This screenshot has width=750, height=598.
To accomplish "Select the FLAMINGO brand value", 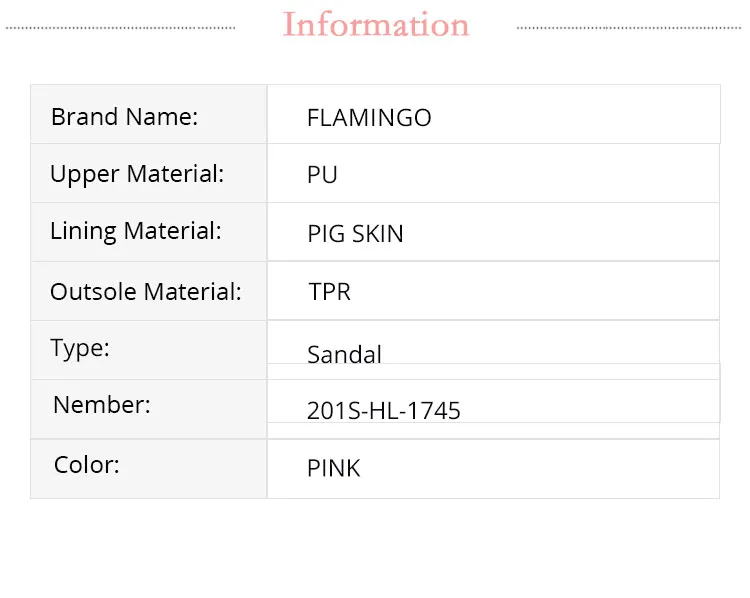I will (x=369, y=118).
